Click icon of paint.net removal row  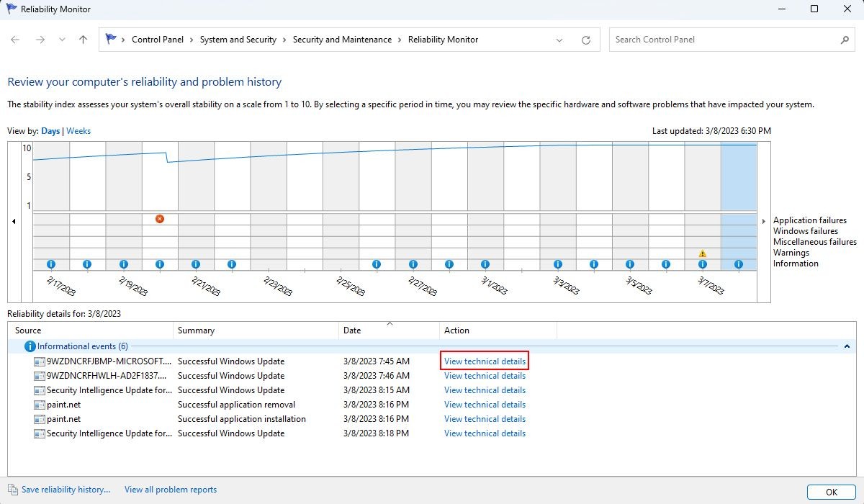click(x=40, y=405)
